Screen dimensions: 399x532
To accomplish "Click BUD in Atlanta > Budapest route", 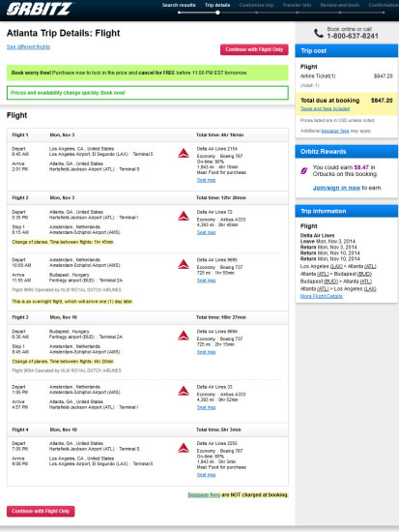I will click(365, 274).
